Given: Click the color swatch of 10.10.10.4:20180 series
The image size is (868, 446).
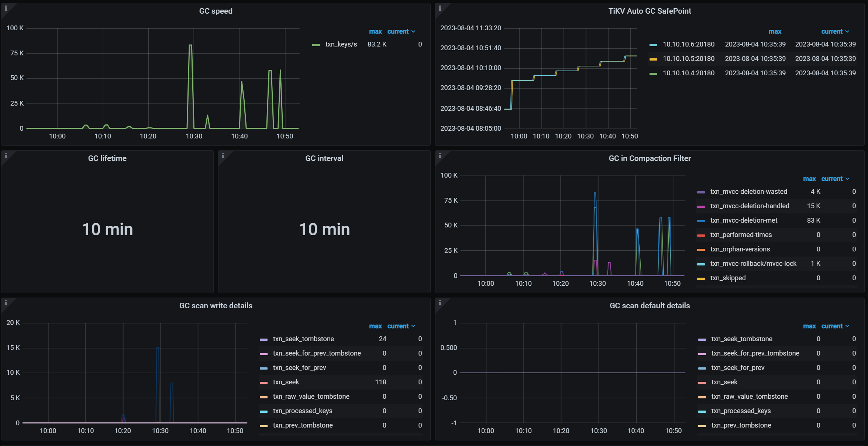Looking at the screenshot, I should (x=653, y=73).
